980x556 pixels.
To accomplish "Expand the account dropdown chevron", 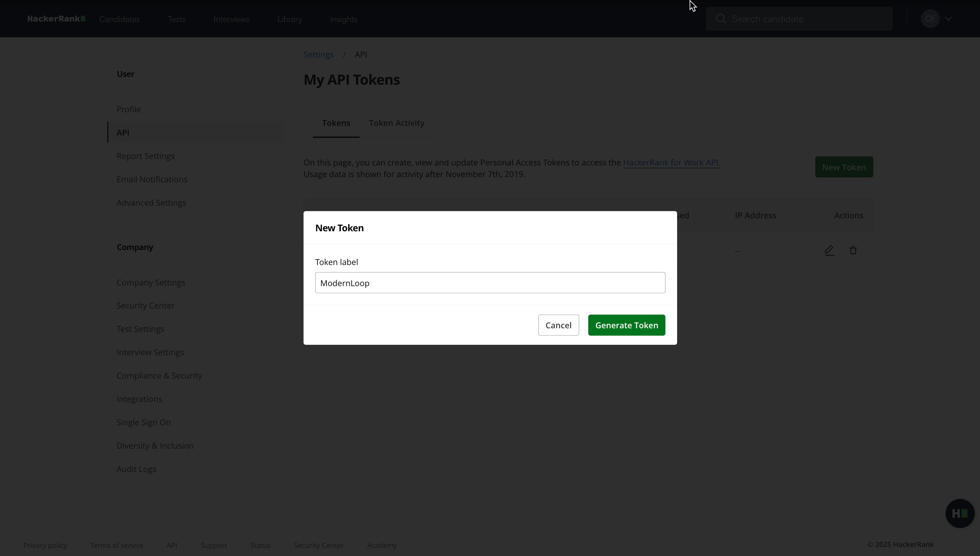I will point(948,19).
